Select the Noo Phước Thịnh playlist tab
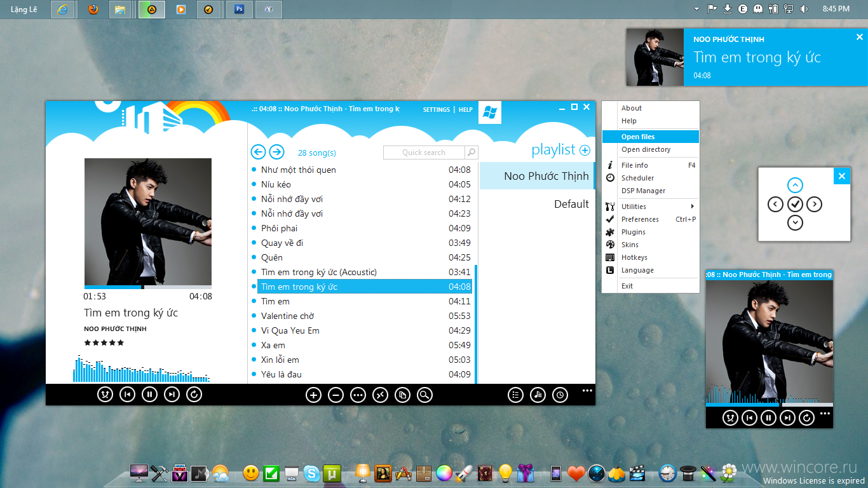Image resolution: width=868 pixels, height=488 pixels. tap(537, 176)
